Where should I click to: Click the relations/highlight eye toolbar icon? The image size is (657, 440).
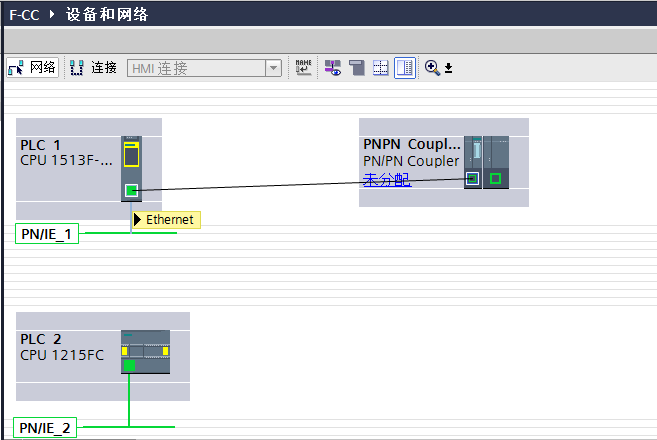tap(333, 67)
